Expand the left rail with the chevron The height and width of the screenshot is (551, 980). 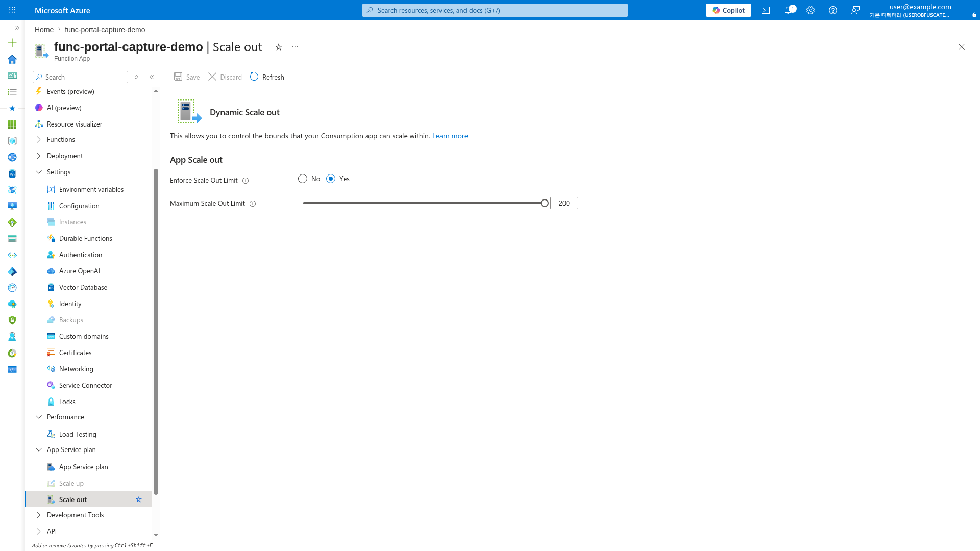pos(17,28)
